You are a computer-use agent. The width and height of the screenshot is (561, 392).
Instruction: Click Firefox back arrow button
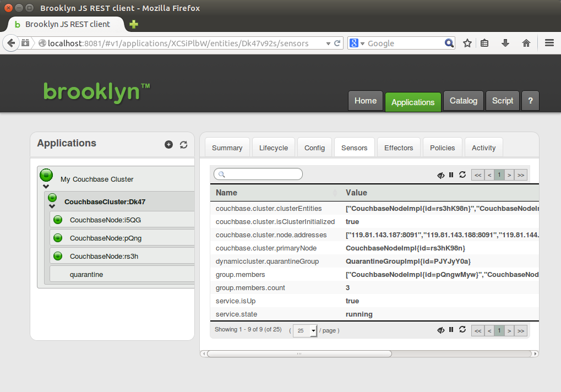tap(11, 43)
